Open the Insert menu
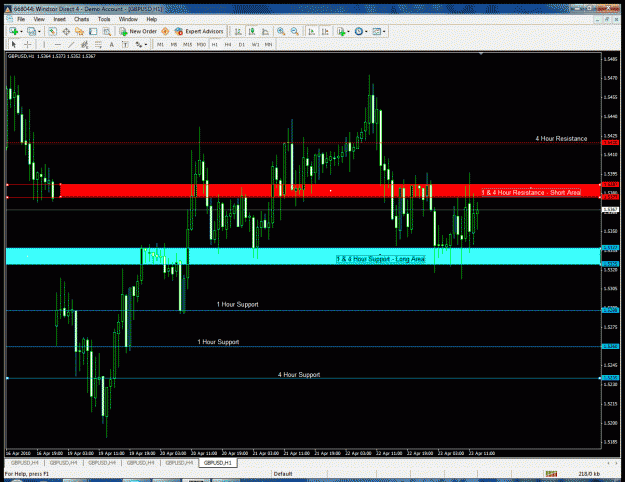This screenshot has width=625, height=482. coord(60,19)
